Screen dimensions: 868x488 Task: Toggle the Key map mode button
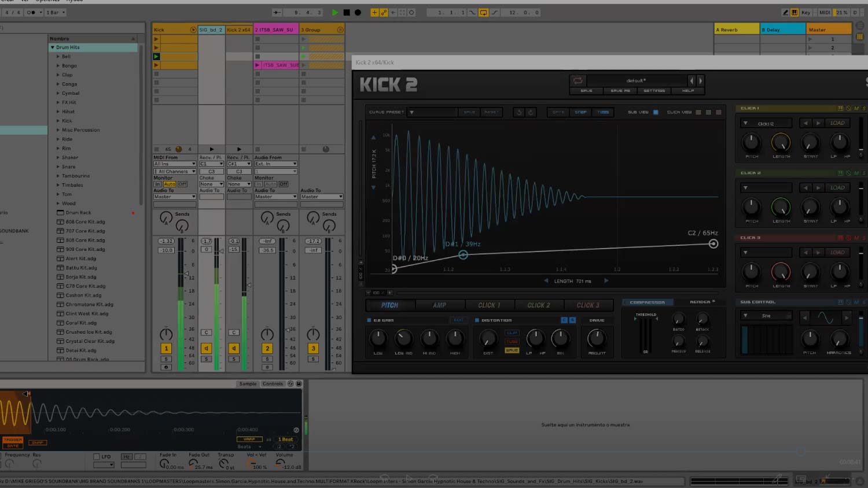(805, 12)
